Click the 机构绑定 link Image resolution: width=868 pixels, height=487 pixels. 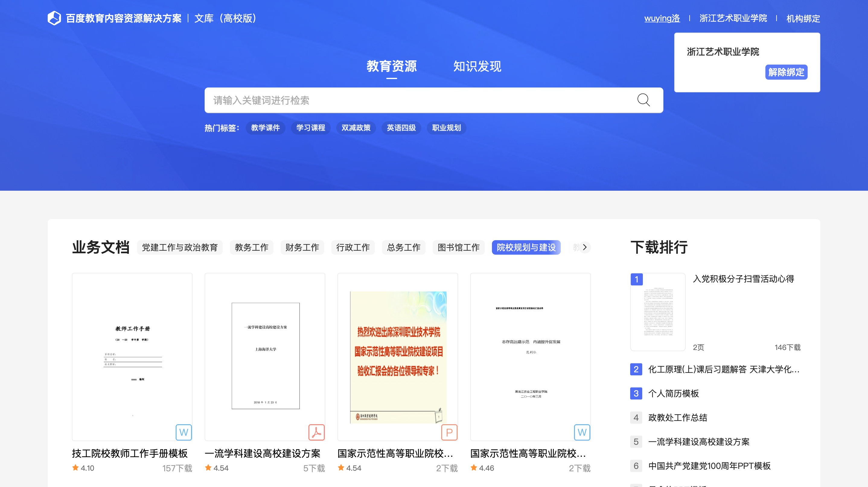[x=803, y=18]
